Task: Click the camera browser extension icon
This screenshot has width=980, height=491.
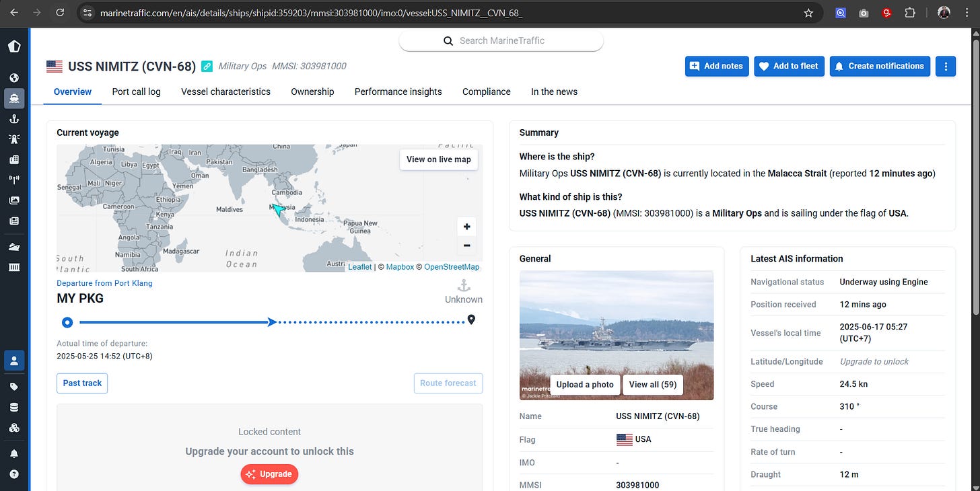Action: point(864,13)
